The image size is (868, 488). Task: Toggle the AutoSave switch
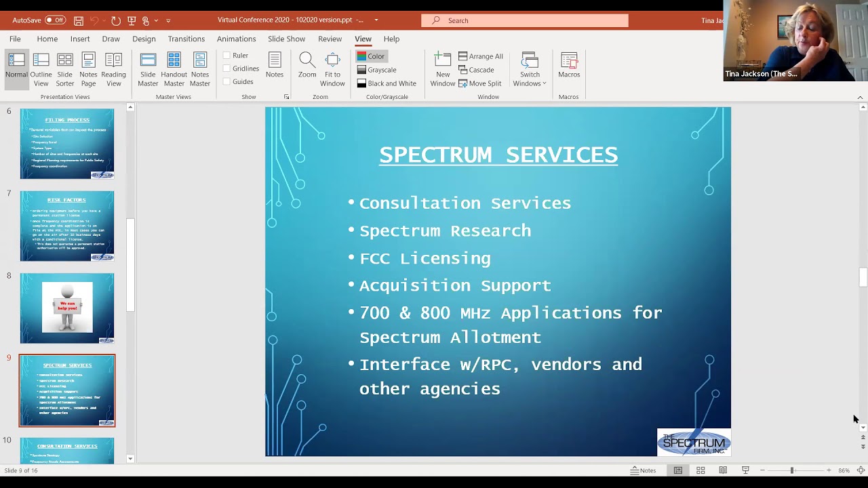pos(55,20)
